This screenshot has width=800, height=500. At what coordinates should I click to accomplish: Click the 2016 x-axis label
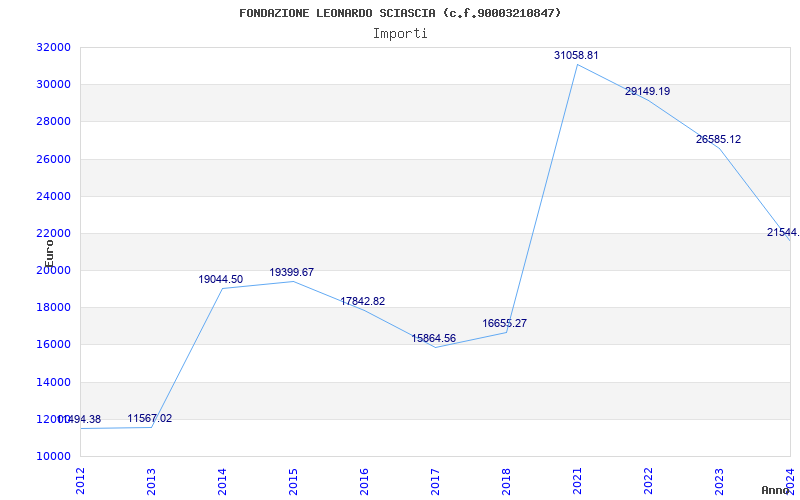364,482
